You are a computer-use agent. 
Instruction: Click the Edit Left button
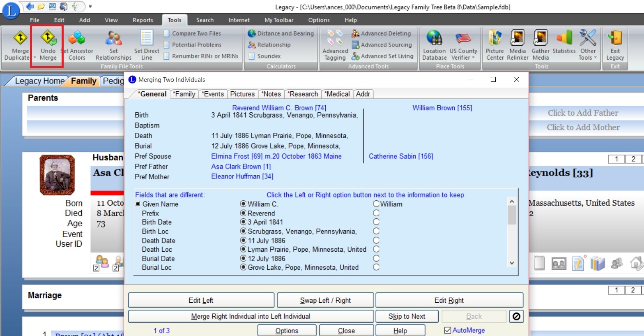[x=201, y=300]
